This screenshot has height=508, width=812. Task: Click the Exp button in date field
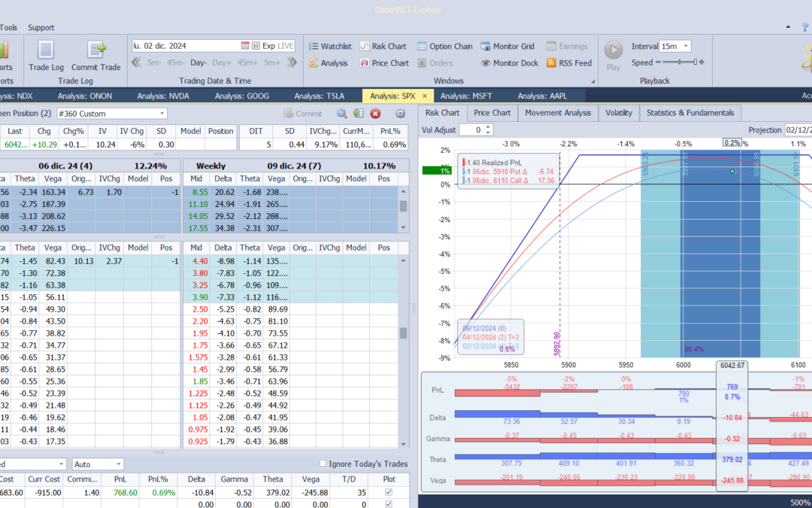pos(268,46)
